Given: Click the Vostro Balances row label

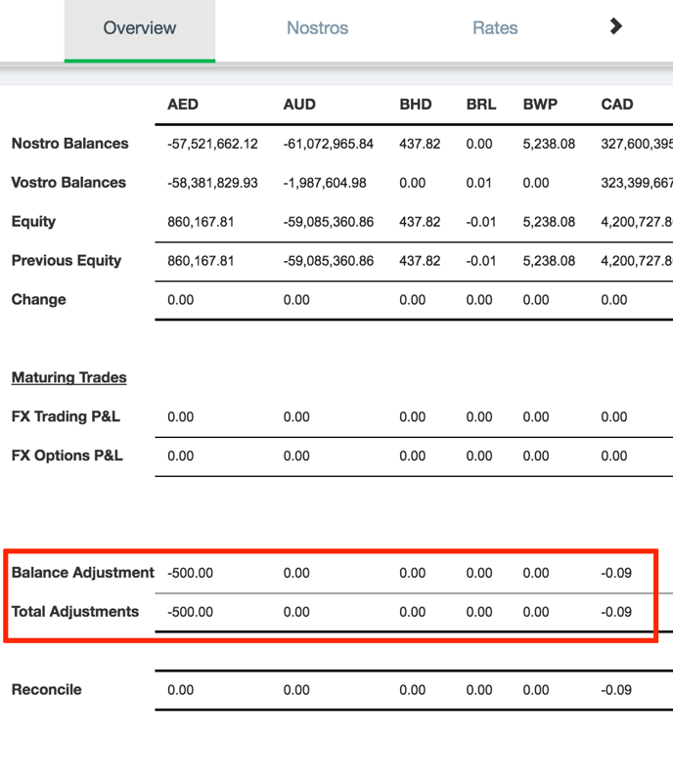Looking at the screenshot, I should [68, 183].
